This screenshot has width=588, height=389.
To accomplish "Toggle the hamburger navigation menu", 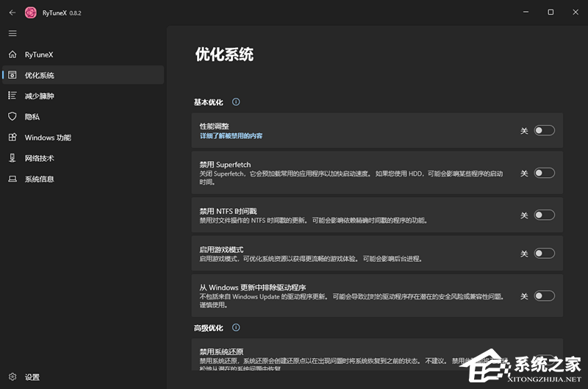I will (12, 33).
